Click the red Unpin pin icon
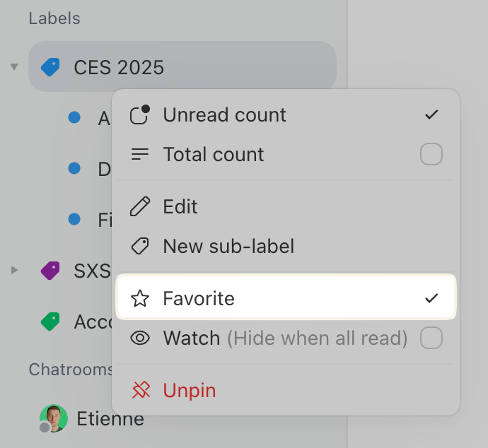This screenshot has width=488, height=448. (140, 390)
